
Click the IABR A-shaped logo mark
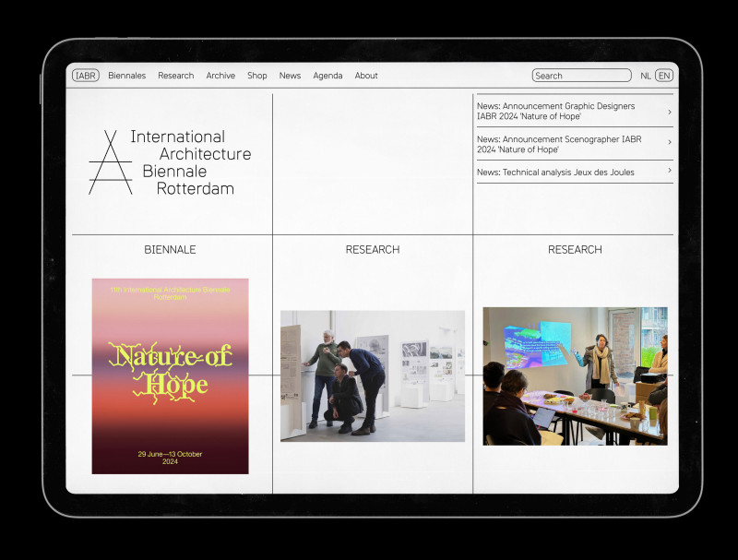pos(110,162)
